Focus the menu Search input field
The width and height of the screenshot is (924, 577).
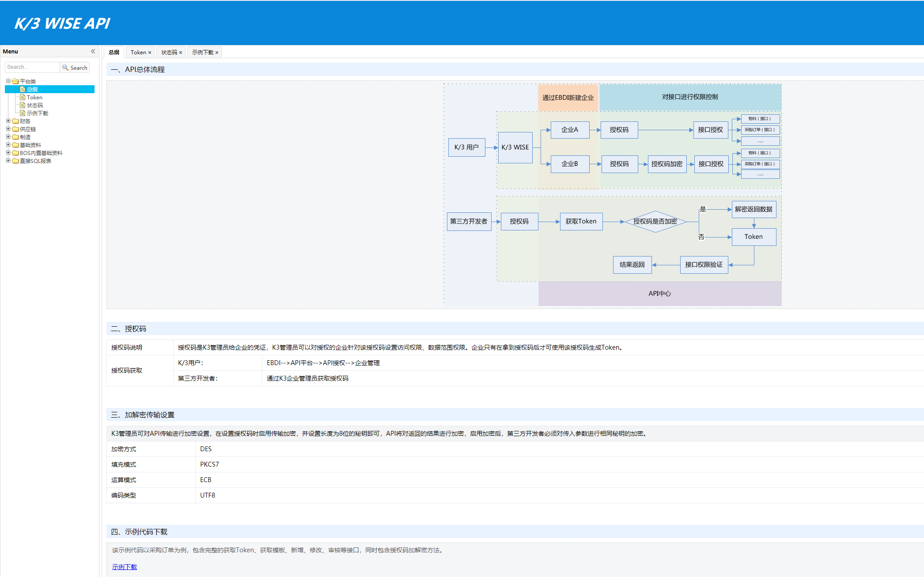32,67
